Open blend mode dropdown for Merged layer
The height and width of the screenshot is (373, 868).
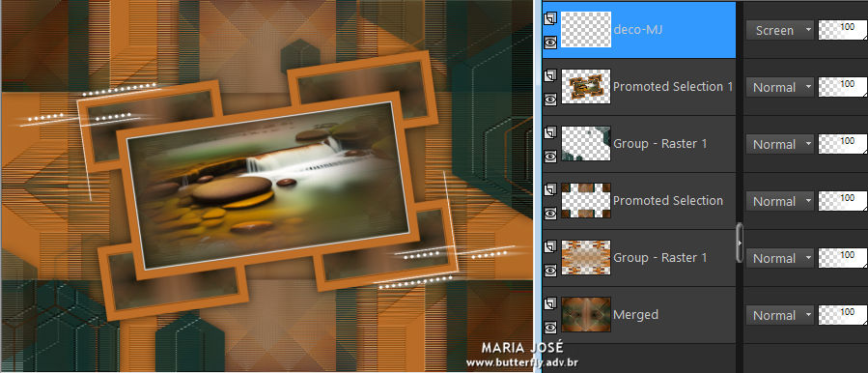click(779, 315)
